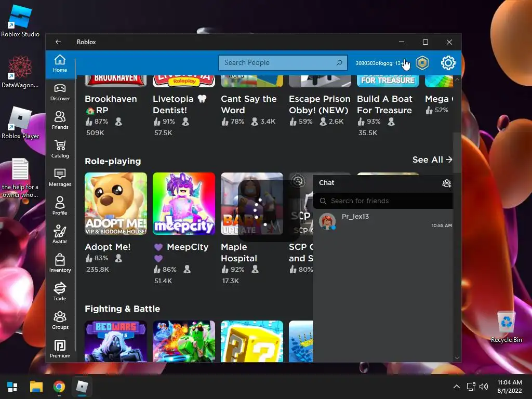Open the Profile sidebar item
The height and width of the screenshot is (399, 532).
(60, 207)
